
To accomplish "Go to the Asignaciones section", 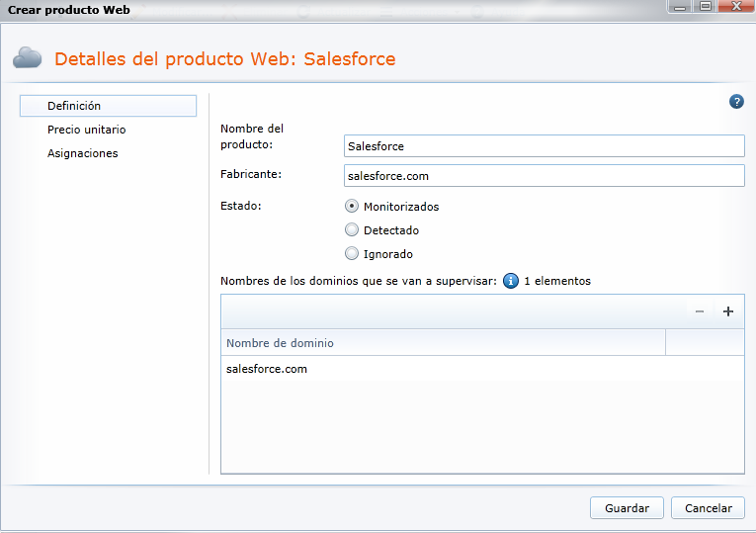I will click(x=83, y=153).
